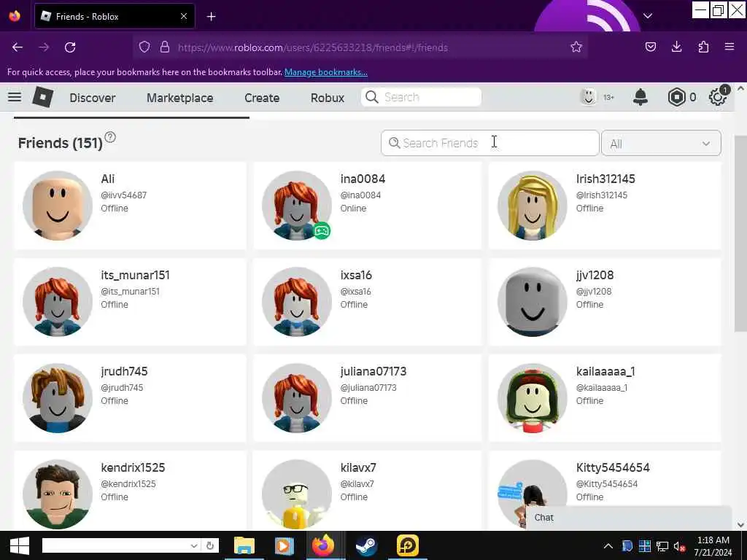Open the Chat panel
This screenshot has height=560, width=747.
(628, 518)
